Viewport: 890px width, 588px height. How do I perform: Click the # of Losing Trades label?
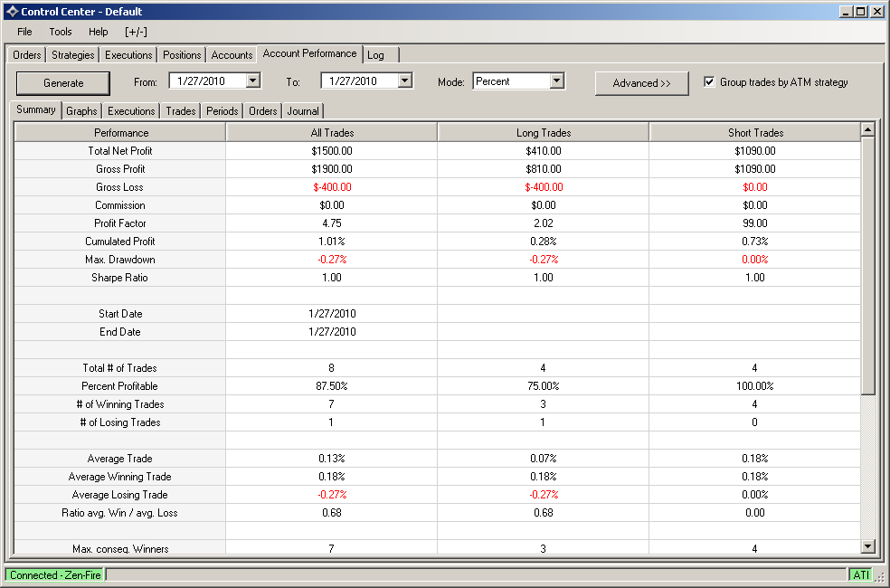point(119,422)
